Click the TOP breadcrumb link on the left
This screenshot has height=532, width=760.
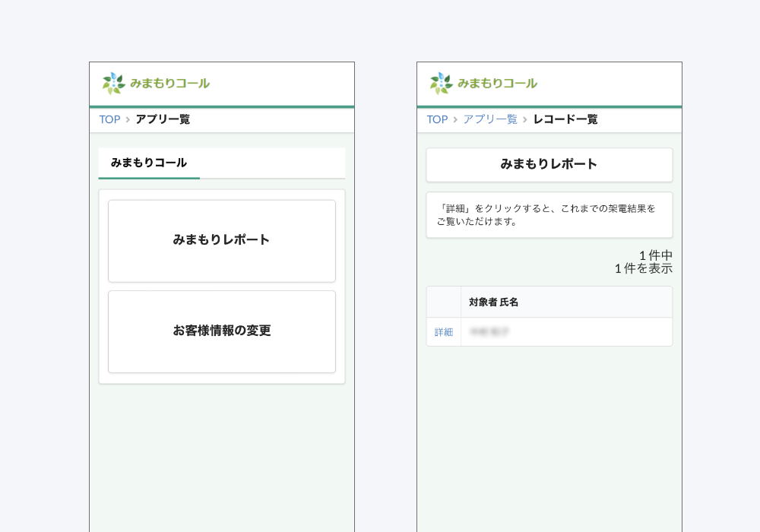pos(109,119)
